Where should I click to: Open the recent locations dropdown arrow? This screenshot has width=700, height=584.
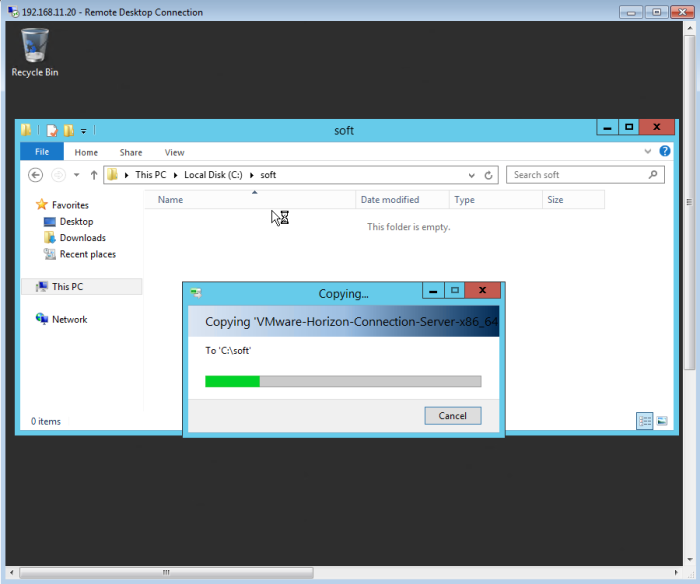pos(77,175)
